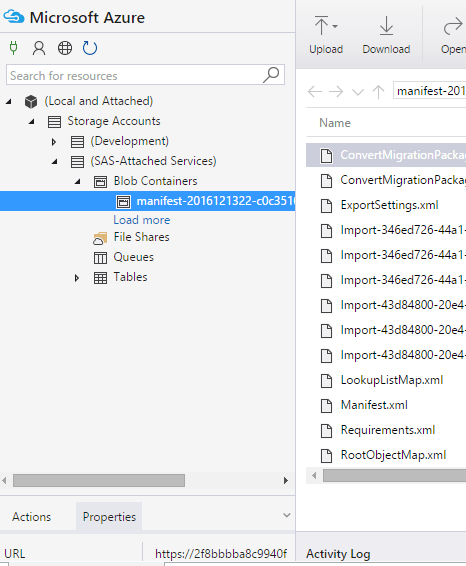The width and height of the screenshot is (466, 566).
Task: Select the (Development) storage icon
Action: click(77, 142)
